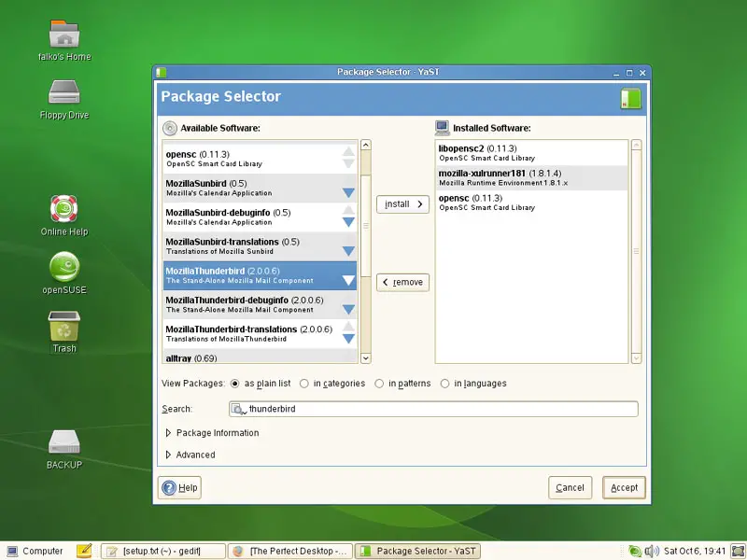The height and width of the screenshot is (560, 747).
Task: Click the Available Software scrollbar up arrow
Action: point(366,145)
